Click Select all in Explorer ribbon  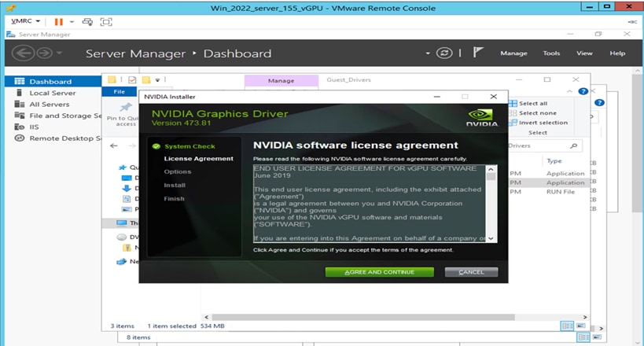[528, 104]
